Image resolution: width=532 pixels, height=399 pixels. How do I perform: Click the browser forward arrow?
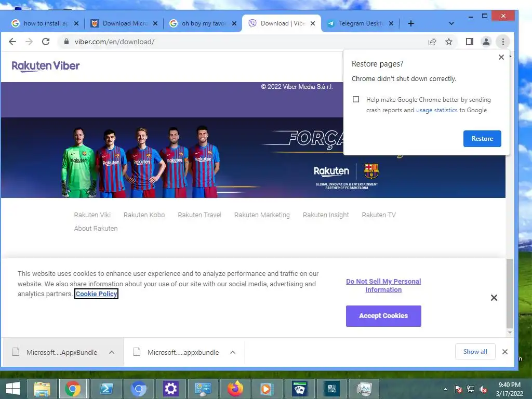point(29,42)
